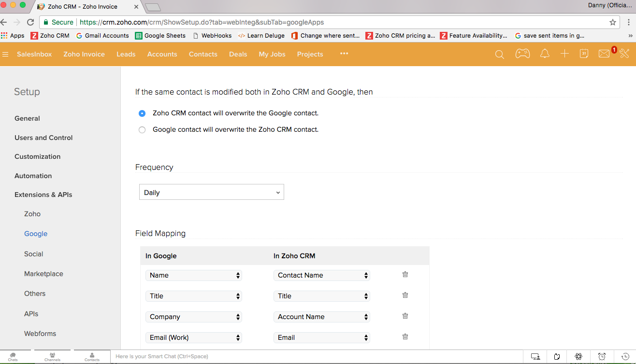Click the alarm clock reminder icon

602,357
